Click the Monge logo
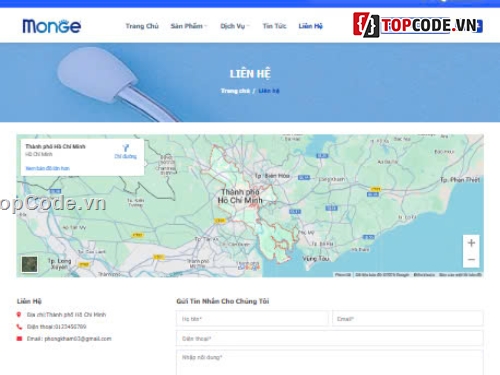The image size is (500, 375). (52, 26)
